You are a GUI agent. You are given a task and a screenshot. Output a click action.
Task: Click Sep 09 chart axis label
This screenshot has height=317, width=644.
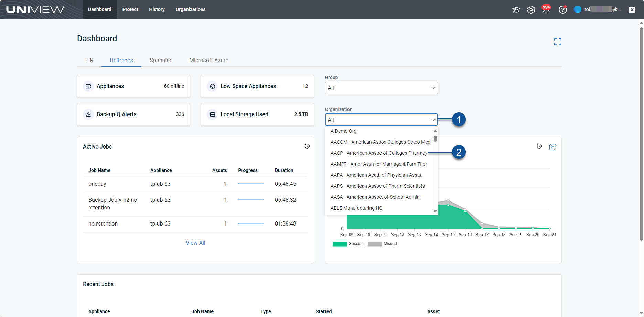347,235
